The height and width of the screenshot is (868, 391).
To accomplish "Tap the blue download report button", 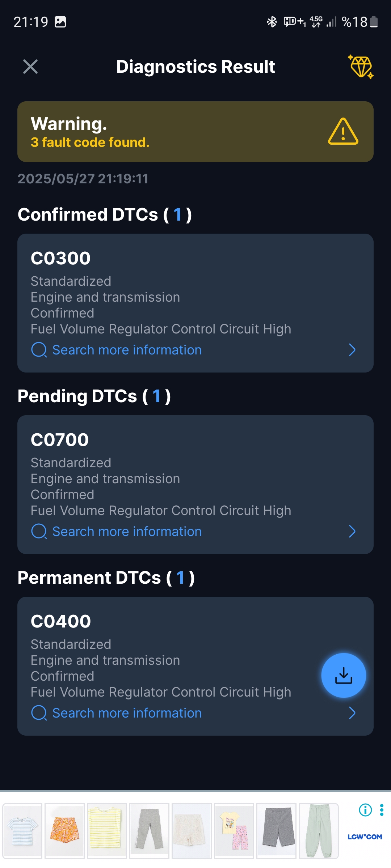I will click(344, 675).
